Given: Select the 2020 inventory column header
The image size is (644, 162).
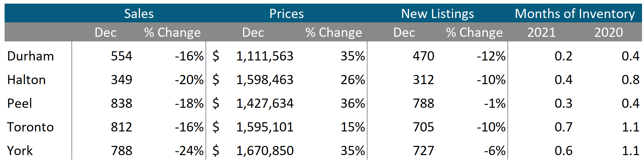Looking at the screenshot, I should click(x=609, y=33).
